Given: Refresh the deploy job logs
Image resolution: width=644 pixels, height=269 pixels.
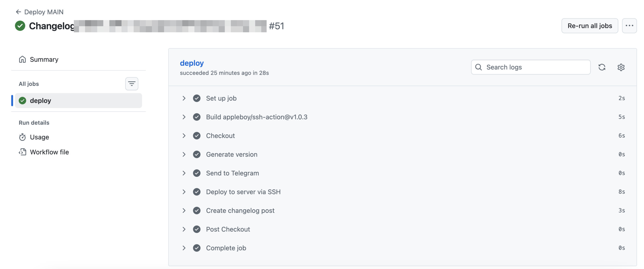Looking at the screenshot, I should [602, 67].
